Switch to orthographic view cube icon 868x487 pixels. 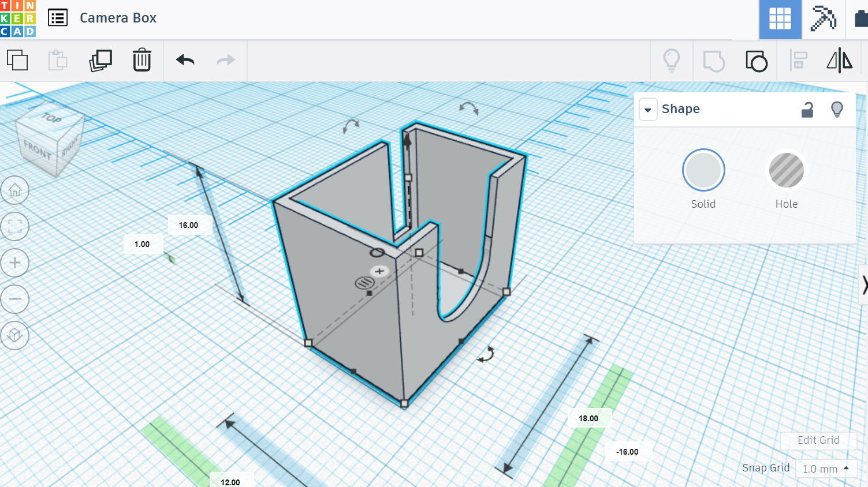[15, 335]
